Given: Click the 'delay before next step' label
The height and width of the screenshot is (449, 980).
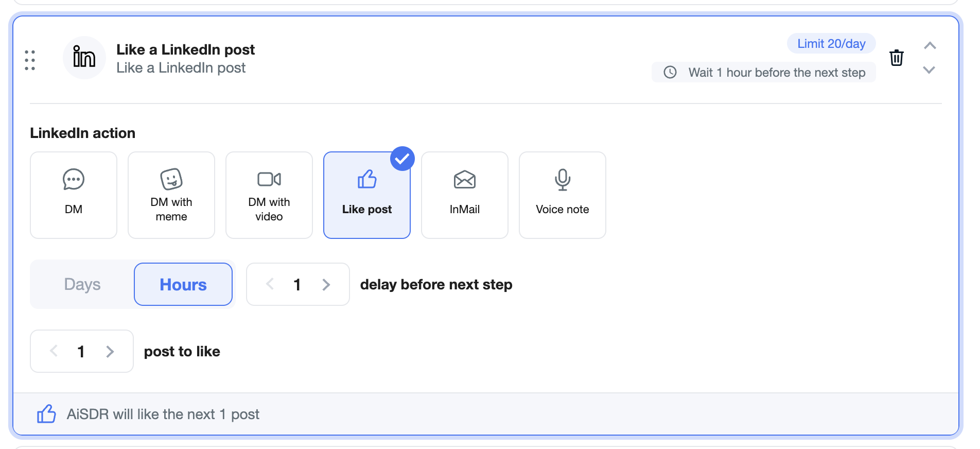Looking at the screenshot, I should (x=436, y=284).
